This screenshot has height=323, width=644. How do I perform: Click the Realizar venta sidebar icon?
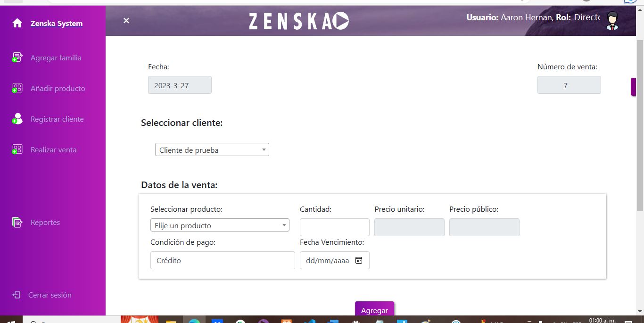[17, 149]
